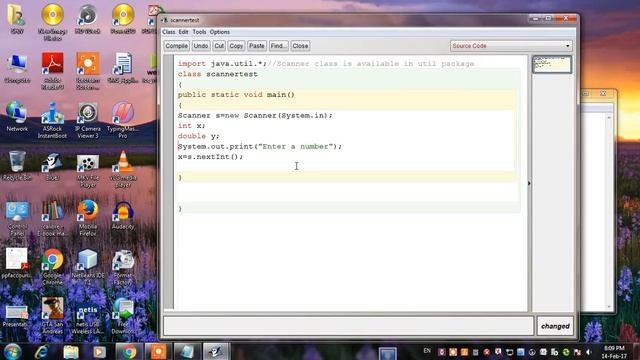Click the volume speaker tray icon

tap(589, 352)
